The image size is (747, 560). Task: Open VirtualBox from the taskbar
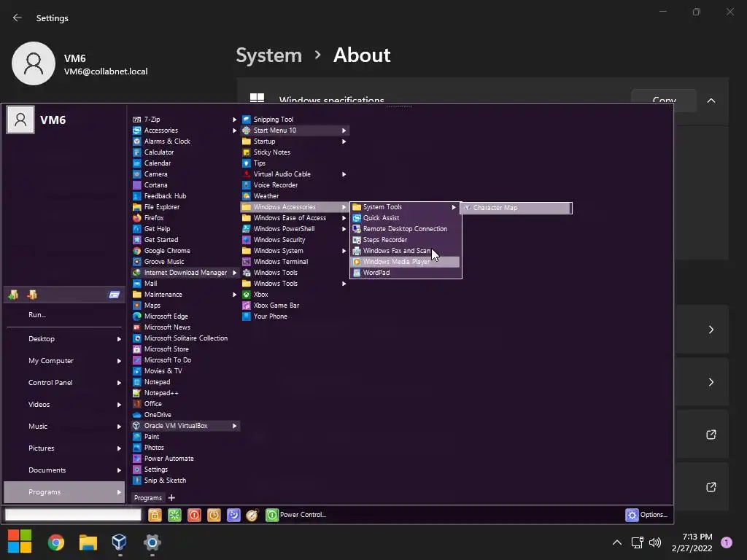click(x=119, y=542)
